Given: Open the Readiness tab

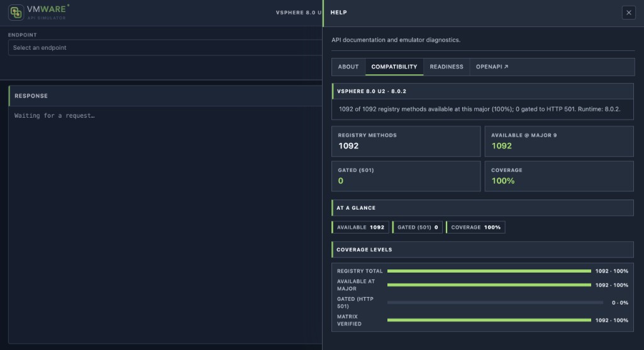Looking at the screenshot, I should [x=447, y=67].
